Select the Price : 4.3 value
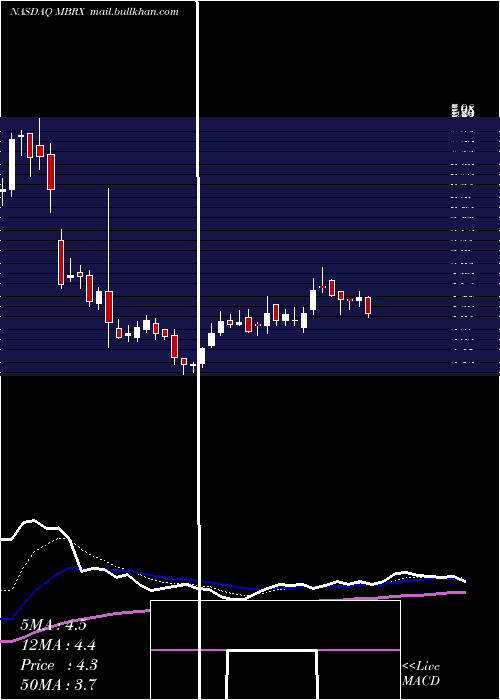500x700 pixels. [58, 665]
